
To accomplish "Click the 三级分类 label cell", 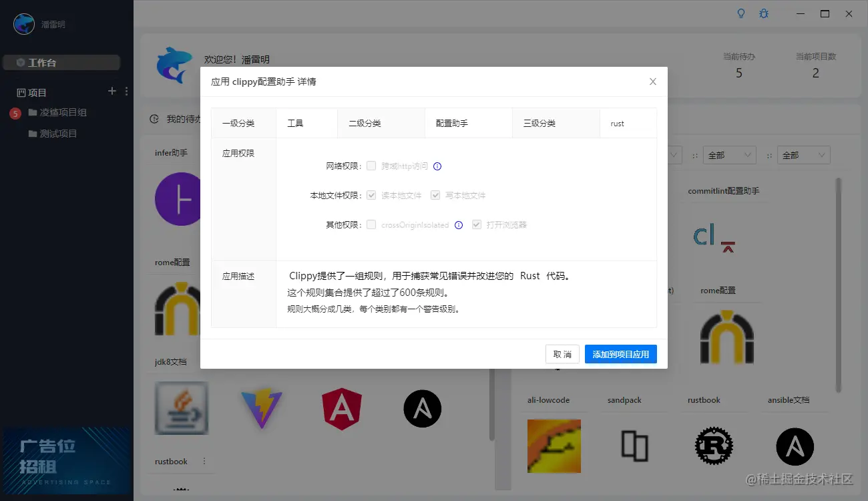I will tap(556, 124).
